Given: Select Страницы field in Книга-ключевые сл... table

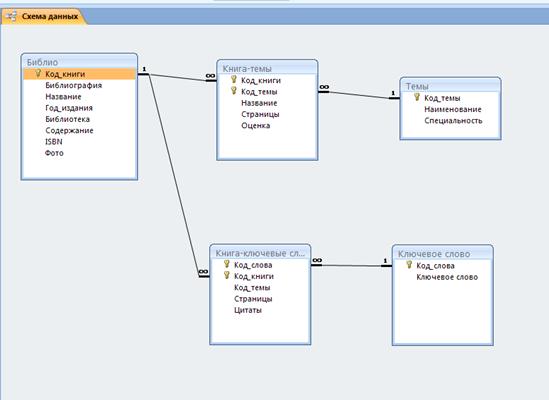Looking at the screenshot, I should 253,299.
